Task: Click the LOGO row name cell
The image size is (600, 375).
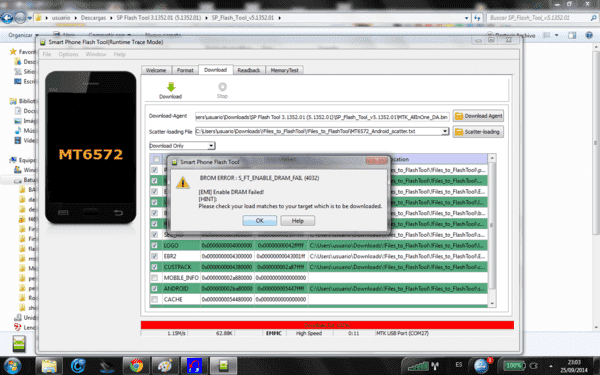Action: (181, 245)
